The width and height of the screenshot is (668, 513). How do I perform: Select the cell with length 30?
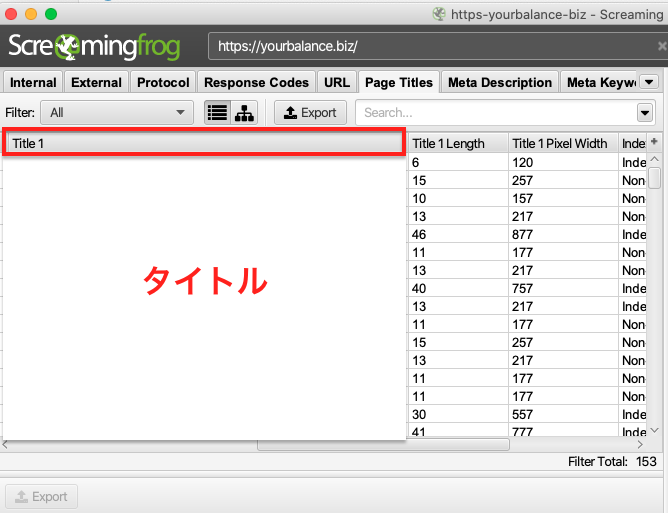pyautogui.click(x=458, y=415)
